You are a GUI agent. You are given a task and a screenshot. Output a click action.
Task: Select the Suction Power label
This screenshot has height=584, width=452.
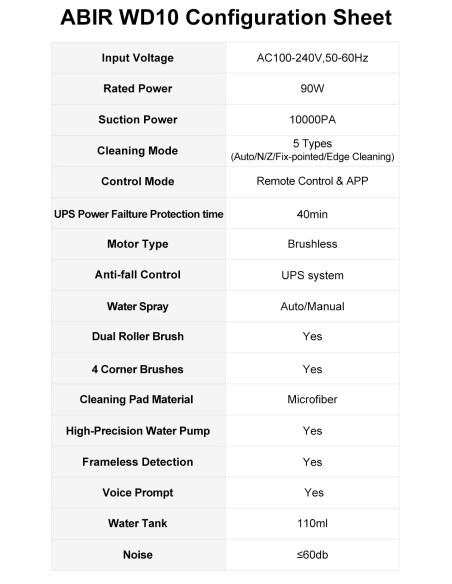point(138,119)
